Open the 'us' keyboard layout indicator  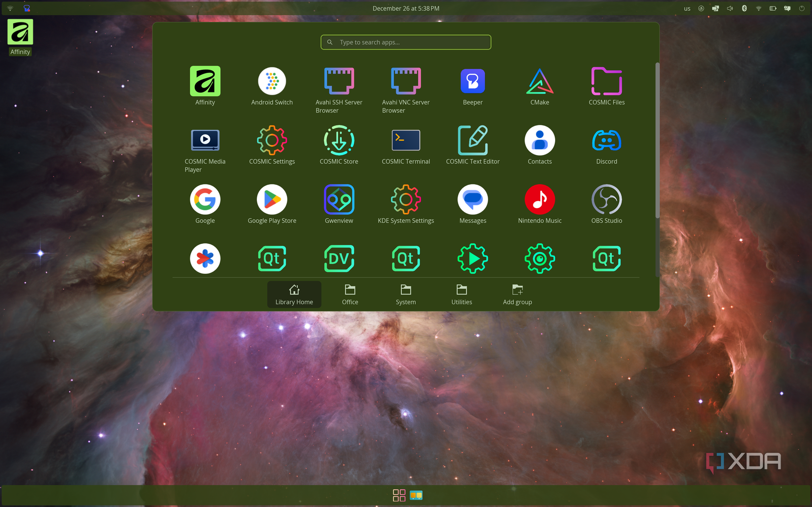tap(687, 8)
